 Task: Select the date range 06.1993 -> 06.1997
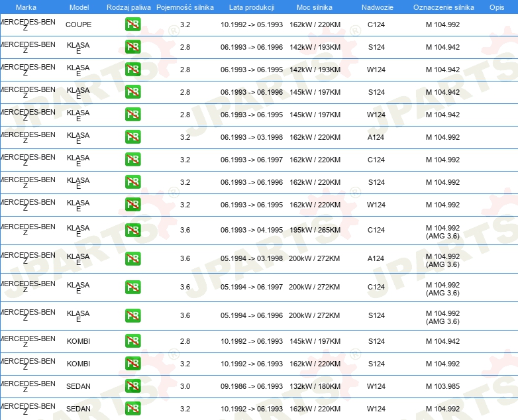252,159
